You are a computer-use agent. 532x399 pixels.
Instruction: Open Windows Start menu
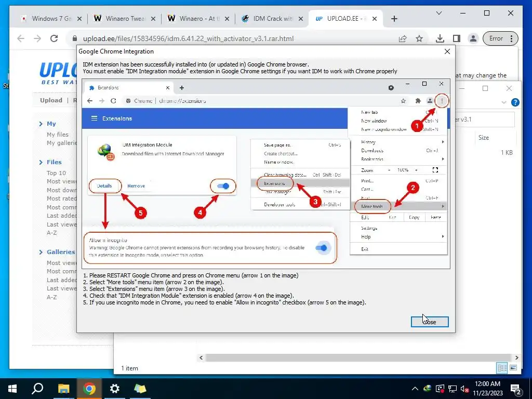click(12, 389)
